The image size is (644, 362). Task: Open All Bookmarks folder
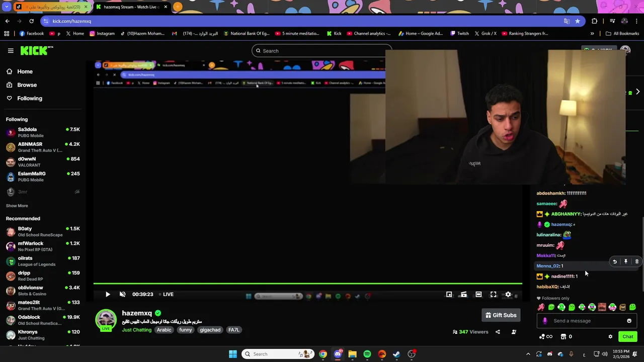point(622,34)
